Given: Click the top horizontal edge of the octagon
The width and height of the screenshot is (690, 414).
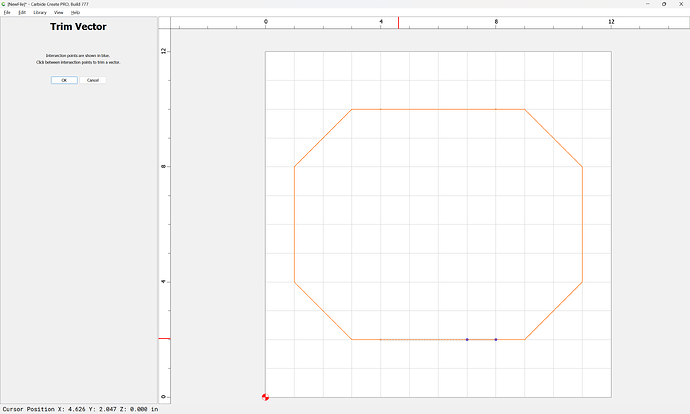Looking at the screenshot, I should pos(438,109).
